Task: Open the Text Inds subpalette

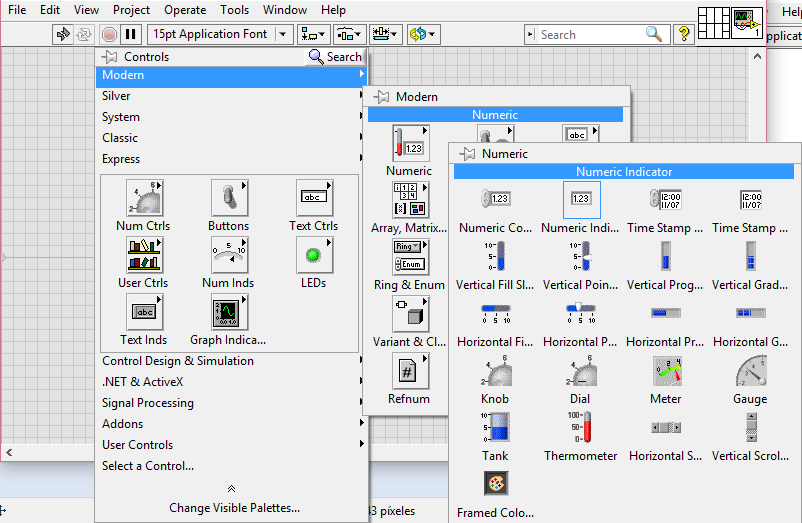Action: 144,312
